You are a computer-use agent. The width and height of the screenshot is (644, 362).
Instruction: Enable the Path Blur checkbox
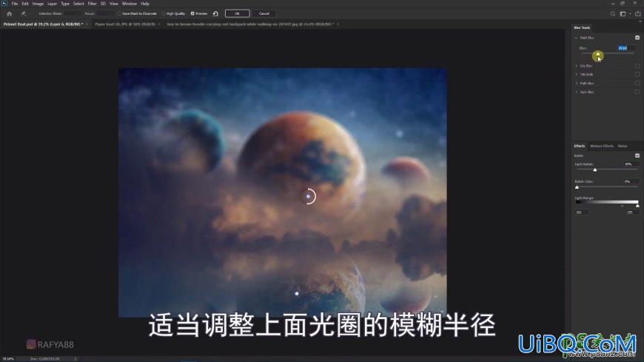pos(637,83)
